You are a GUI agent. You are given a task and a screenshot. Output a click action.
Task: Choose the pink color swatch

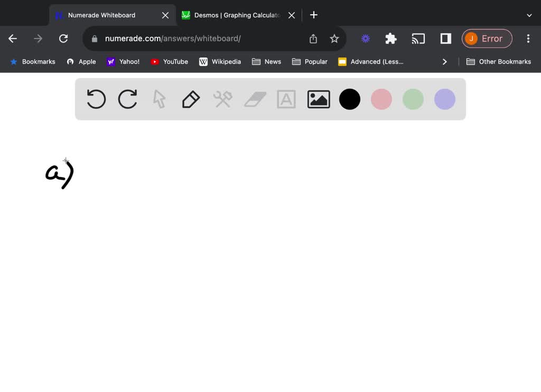point(381,99)
